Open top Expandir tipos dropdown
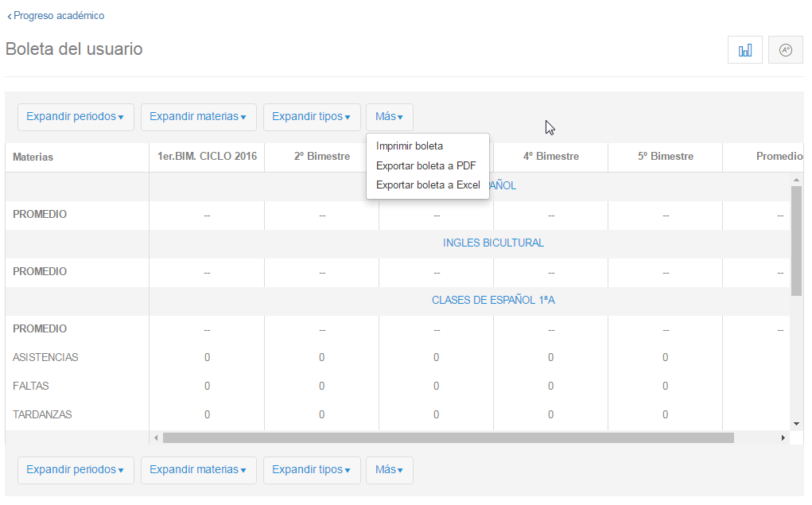 point(311,117)
